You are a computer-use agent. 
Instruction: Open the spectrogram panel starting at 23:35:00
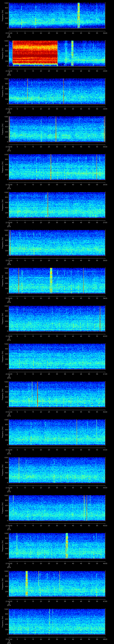(57, 167)
